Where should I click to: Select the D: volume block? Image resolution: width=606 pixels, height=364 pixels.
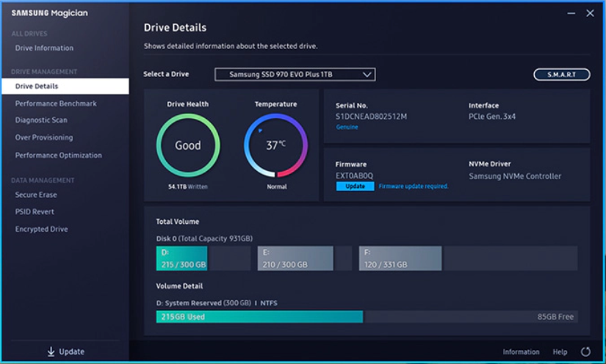(x=181, y=258)
